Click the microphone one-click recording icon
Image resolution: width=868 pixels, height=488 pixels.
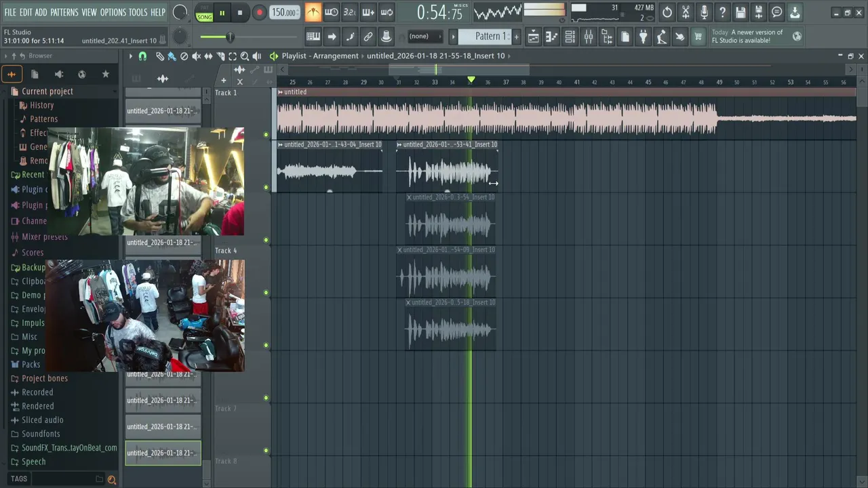(x=704, y=12)
